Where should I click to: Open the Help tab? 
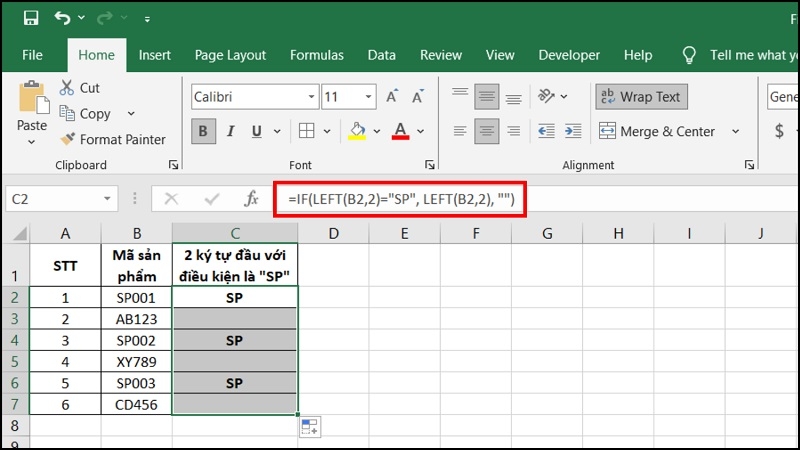point(638,55)
